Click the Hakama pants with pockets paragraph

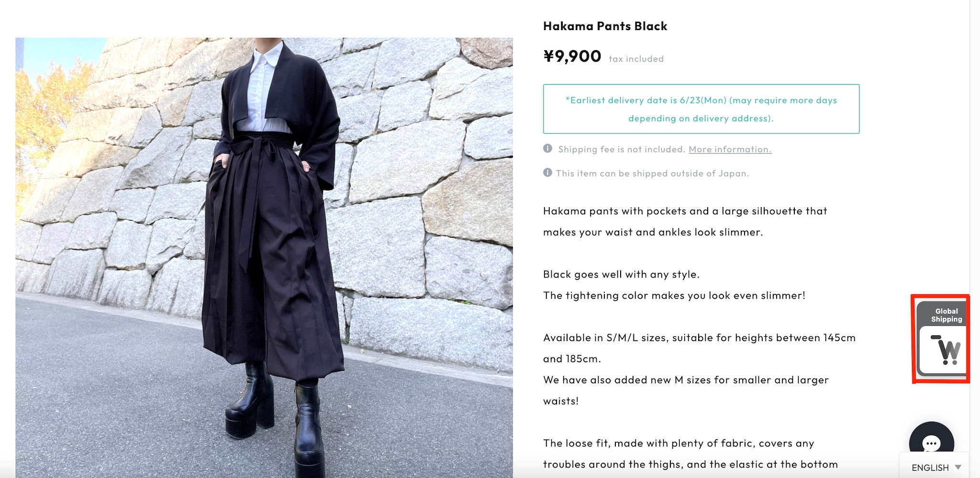coord(685,222)
